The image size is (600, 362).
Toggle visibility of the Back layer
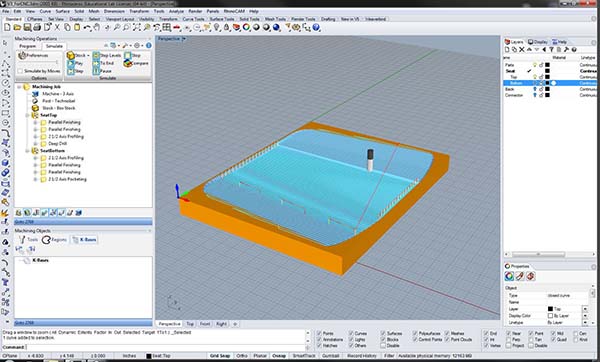(x=535, y=89)
